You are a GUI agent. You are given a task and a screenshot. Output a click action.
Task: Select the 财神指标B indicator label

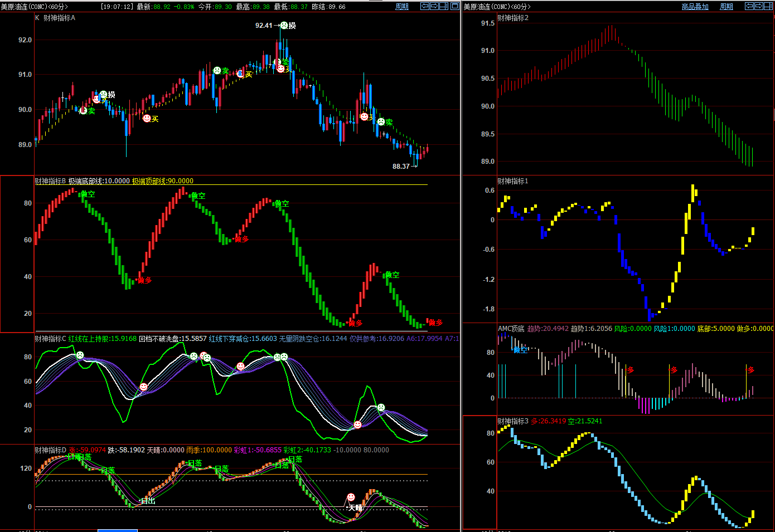click(x=50, y=181)
